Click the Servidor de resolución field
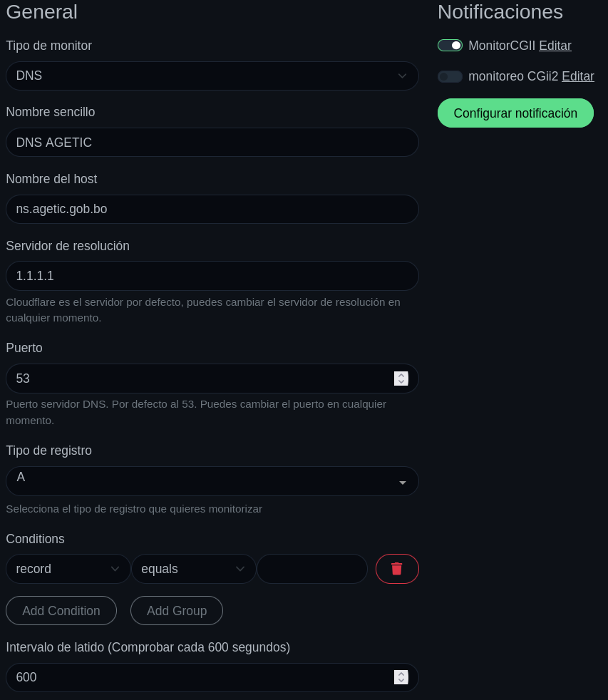The image size is (608, 700). 212,276
